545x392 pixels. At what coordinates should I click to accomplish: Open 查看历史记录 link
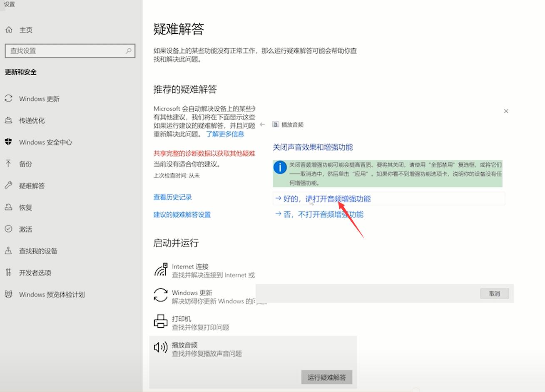pyautogui.click(x=173, y=197)
